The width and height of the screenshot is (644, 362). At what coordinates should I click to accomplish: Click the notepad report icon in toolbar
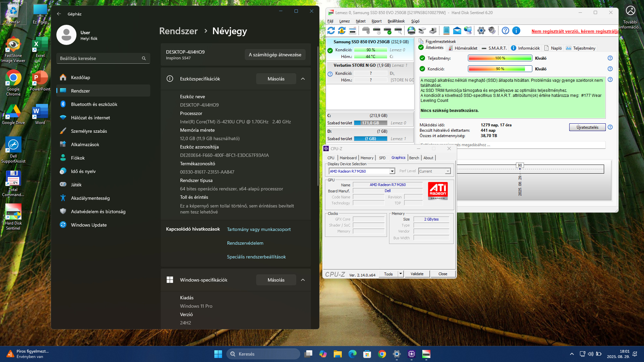446,31
